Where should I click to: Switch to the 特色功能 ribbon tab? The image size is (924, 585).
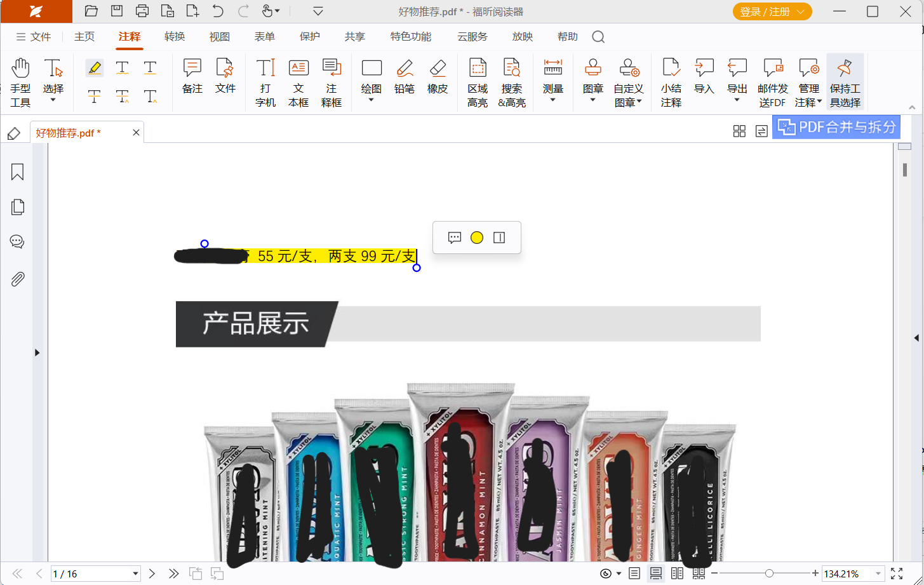coord(411,37)
